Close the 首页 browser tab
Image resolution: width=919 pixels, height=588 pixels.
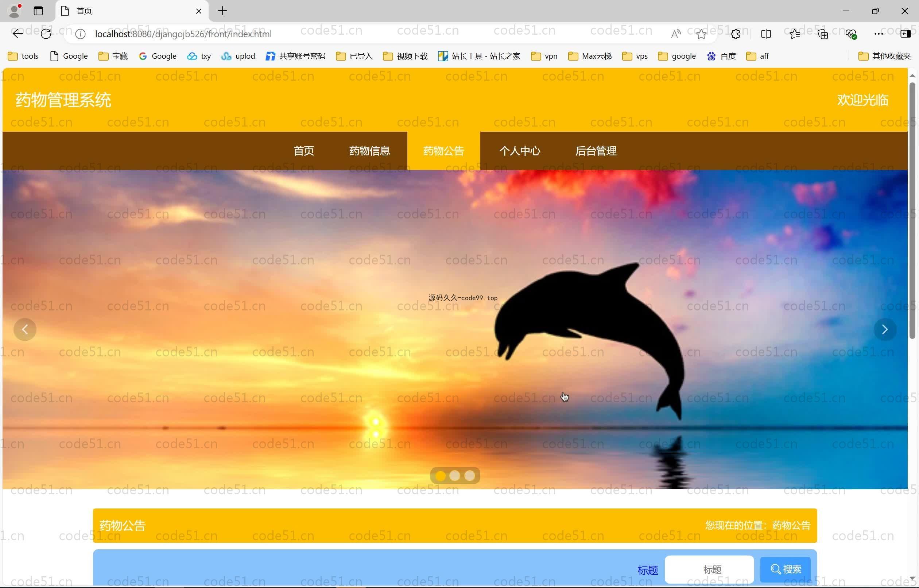tap(198, 11)
